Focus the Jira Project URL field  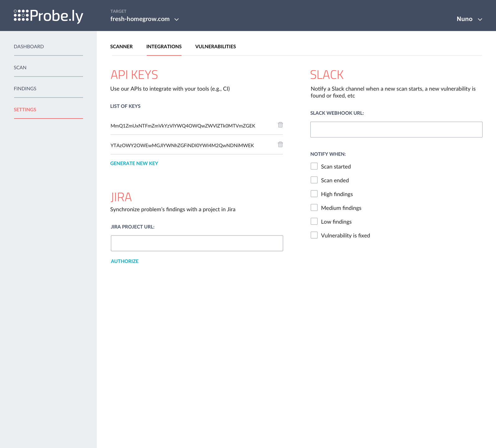pyautogui.click(x=197, y=243)
